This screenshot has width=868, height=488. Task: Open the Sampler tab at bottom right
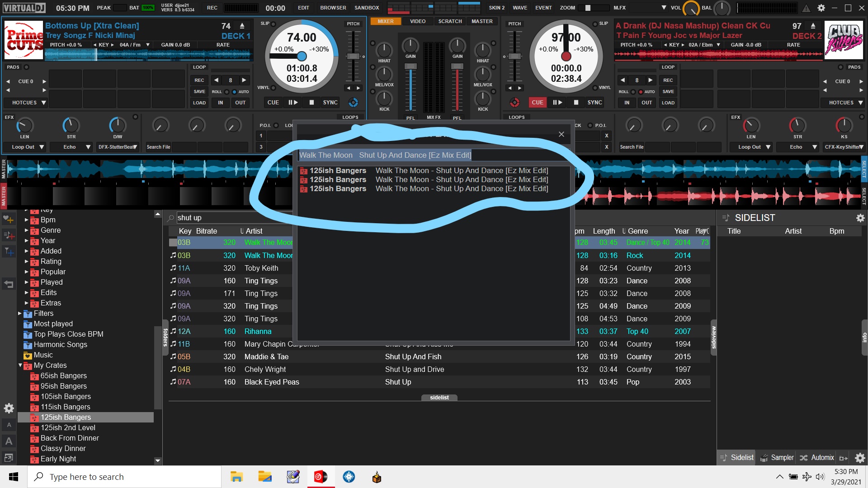(x=777, y=458)
